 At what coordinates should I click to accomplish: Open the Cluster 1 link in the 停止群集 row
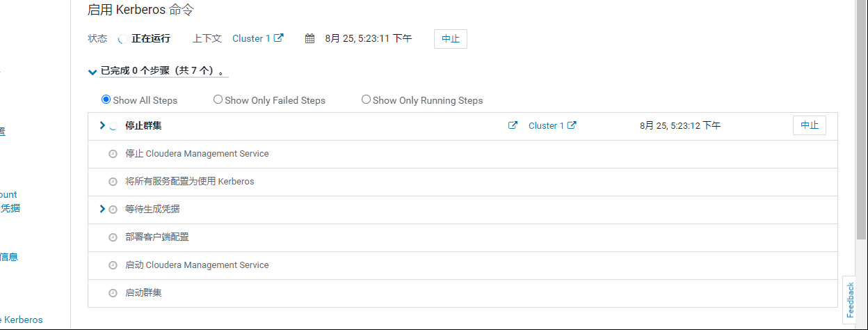click(547, 125)
